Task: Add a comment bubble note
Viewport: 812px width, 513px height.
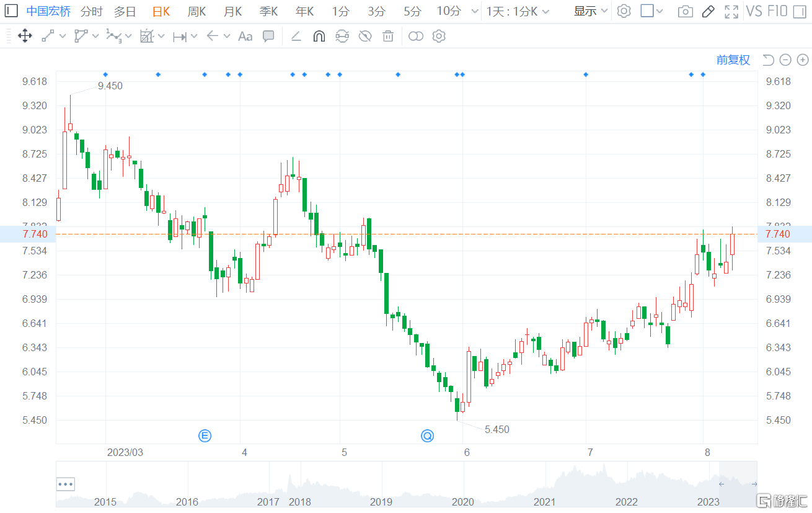Action: click(268, 36)
